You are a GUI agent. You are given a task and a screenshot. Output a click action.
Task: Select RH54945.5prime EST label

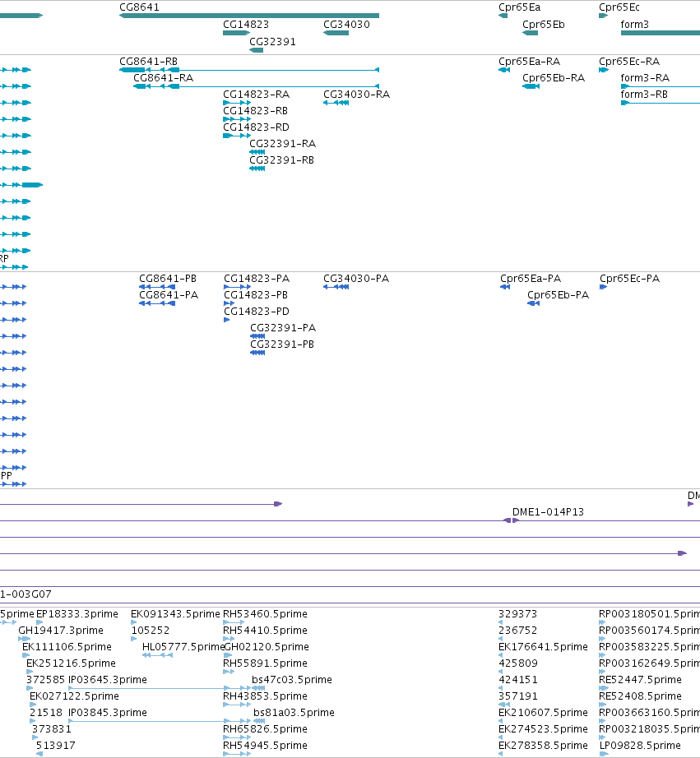265,746
